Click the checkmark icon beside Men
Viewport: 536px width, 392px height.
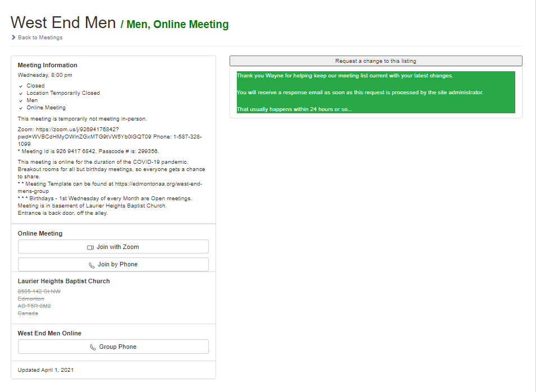pyautogui.click(x=21, y=100)
